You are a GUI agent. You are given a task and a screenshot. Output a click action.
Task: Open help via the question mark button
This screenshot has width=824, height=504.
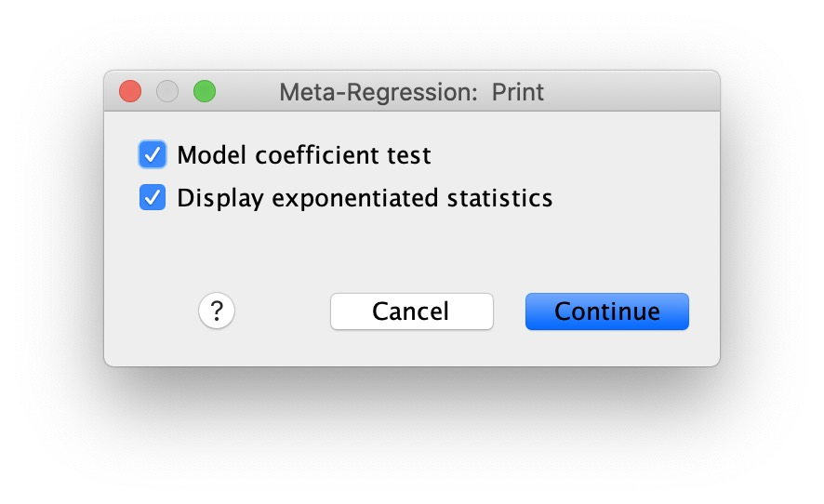pyautogui.click(x=217, y=311)
